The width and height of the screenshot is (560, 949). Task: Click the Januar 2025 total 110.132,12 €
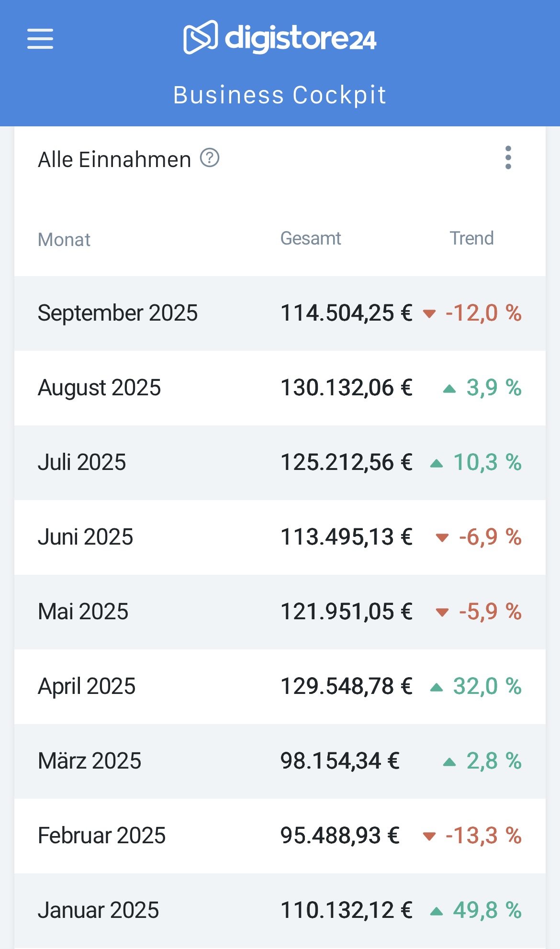pyautogui.click(x=346, y=910)
